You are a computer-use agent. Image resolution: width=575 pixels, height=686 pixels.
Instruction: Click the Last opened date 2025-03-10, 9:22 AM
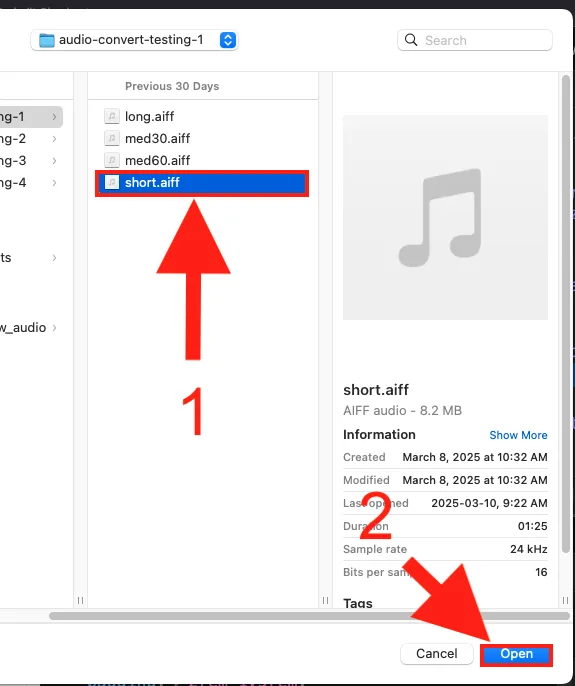[x=489, y=503]
